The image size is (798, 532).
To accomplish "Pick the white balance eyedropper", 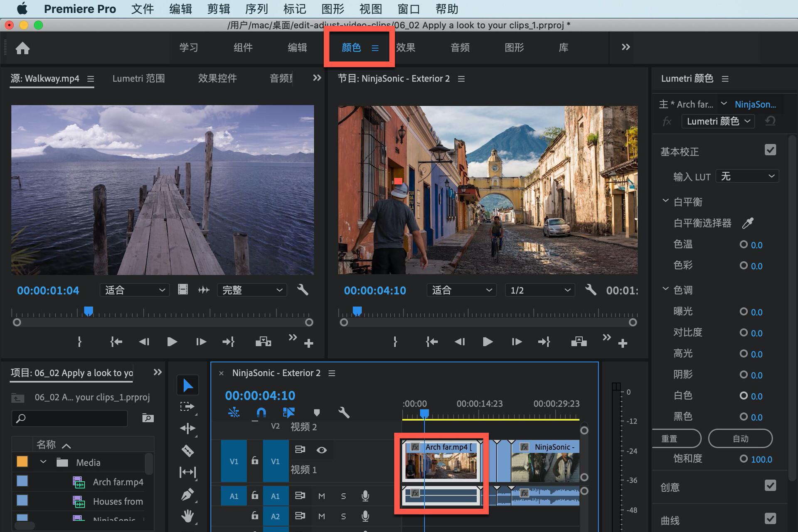I will (748, 223).
